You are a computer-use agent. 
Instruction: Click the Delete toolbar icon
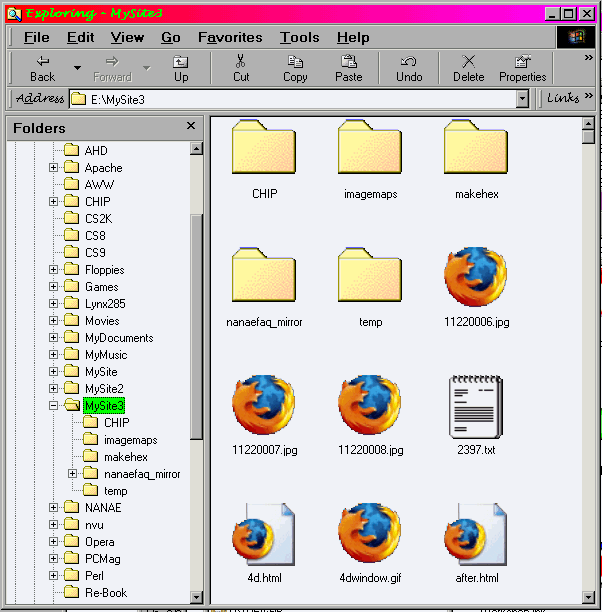[468, 68]
